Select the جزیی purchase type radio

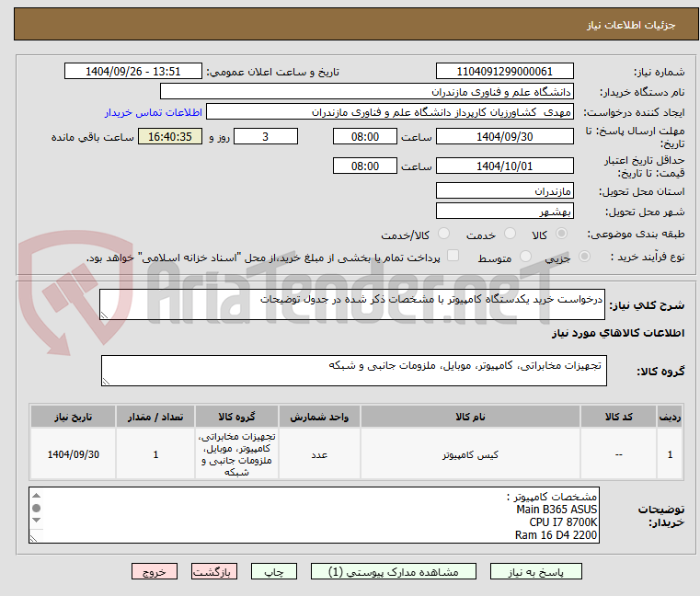point(584,257)
